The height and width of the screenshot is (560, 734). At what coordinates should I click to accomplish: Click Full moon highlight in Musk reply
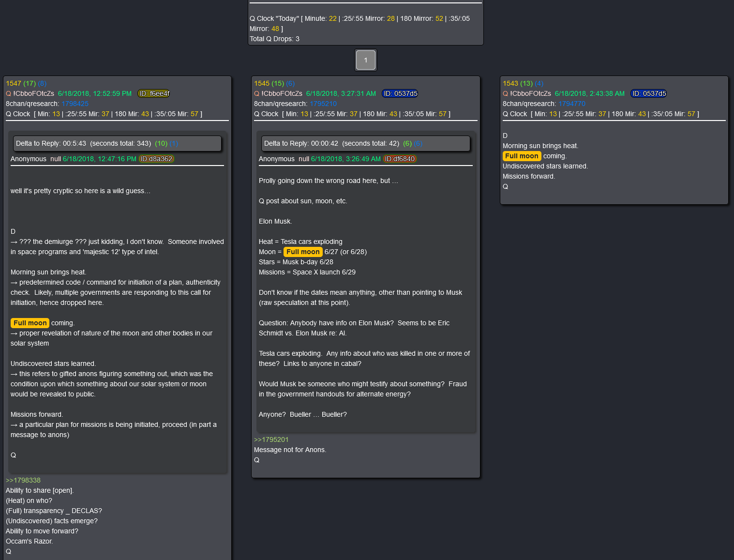303,252
